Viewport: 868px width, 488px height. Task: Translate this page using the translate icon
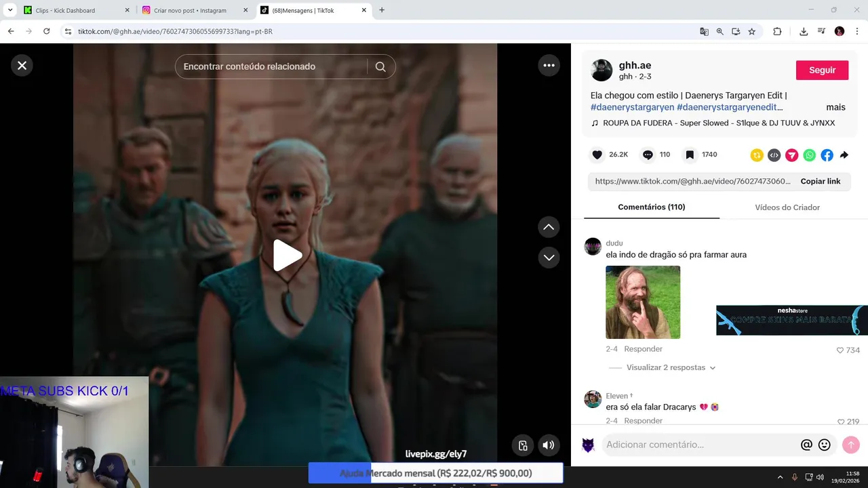(x=704, y=31)
